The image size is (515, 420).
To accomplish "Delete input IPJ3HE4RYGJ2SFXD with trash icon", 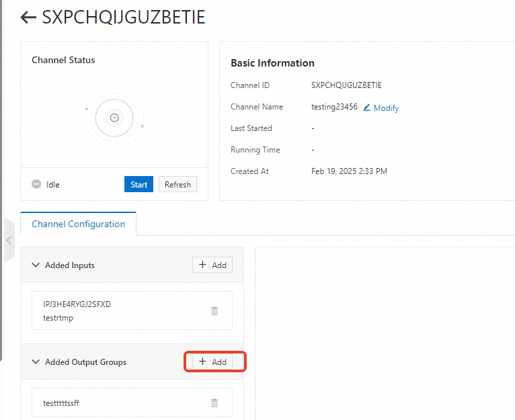I will pyautogui.click(x=214, y=310).
